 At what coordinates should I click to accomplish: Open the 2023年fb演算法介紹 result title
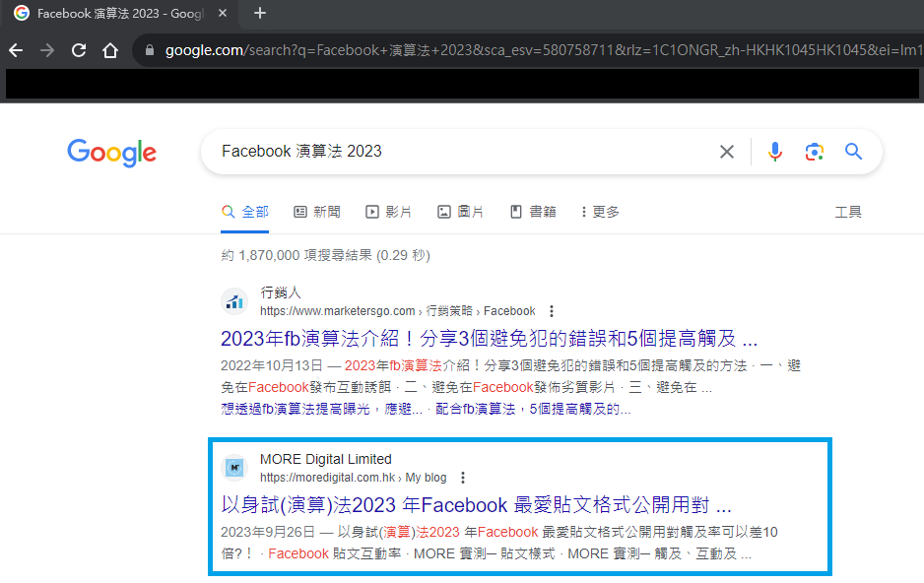coord(490,339)
